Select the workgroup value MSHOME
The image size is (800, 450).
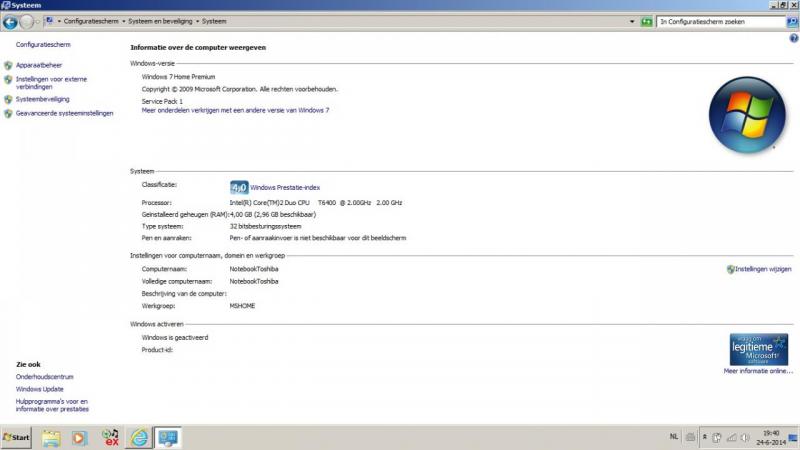click(242, 306)
